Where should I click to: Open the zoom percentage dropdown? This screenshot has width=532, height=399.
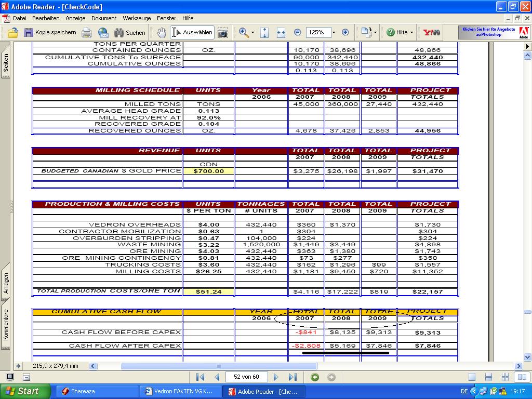click(334, 32)
